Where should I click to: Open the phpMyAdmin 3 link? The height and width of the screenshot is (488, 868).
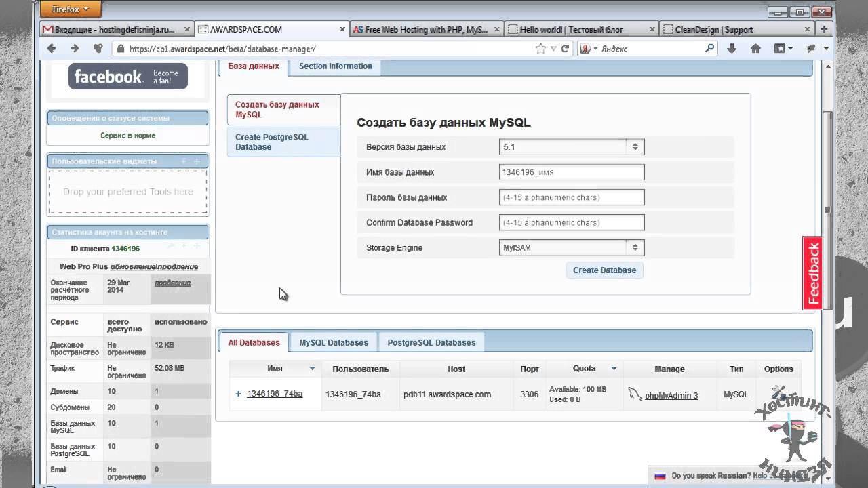click(x=671, y=395)
